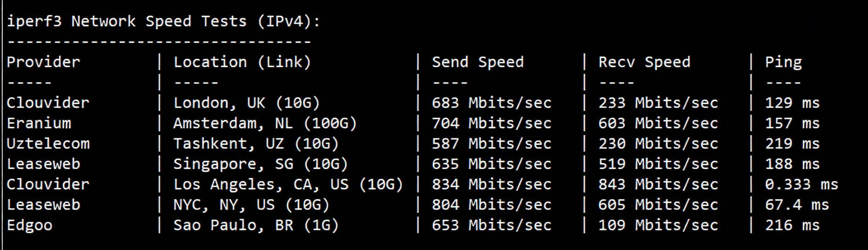The height and width of the screenshot is (250, 868).
Task: Click the Location (Link) column header
Action: [x=242, y=62]
